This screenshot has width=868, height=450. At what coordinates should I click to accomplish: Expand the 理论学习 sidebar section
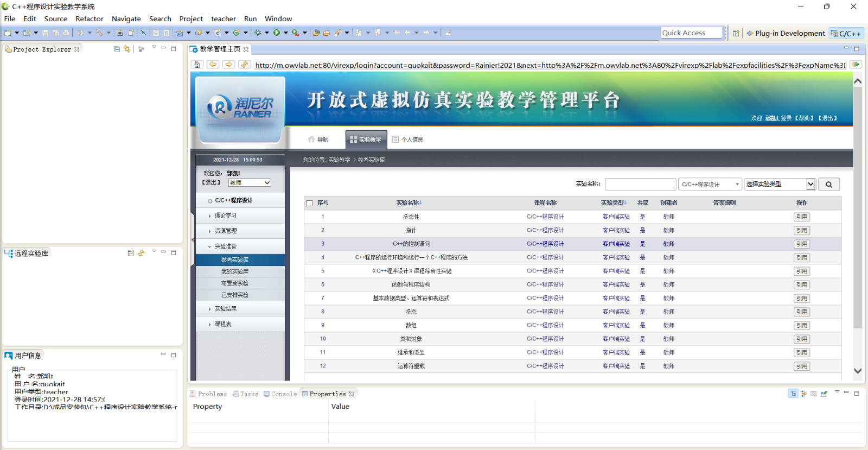(x=226, y=216)
